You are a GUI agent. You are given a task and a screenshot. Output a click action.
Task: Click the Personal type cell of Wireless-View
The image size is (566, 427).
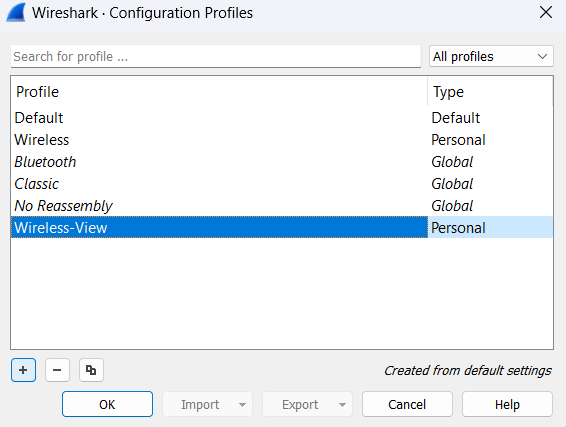click(x=490, y=227)
